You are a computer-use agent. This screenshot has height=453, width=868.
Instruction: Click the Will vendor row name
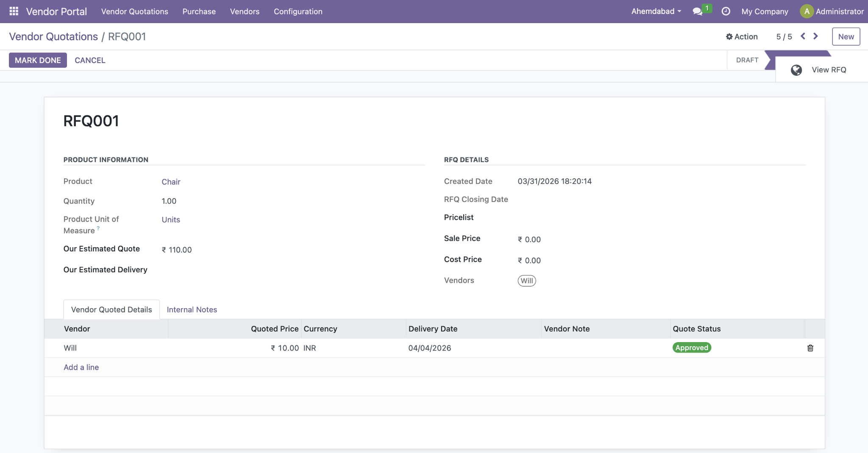click(x=70, y=348)
